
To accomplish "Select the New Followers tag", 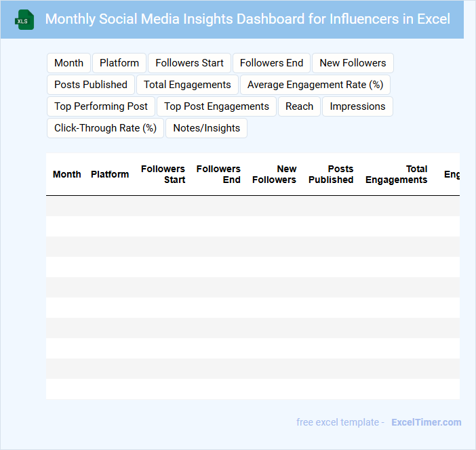I will (353, 63).
